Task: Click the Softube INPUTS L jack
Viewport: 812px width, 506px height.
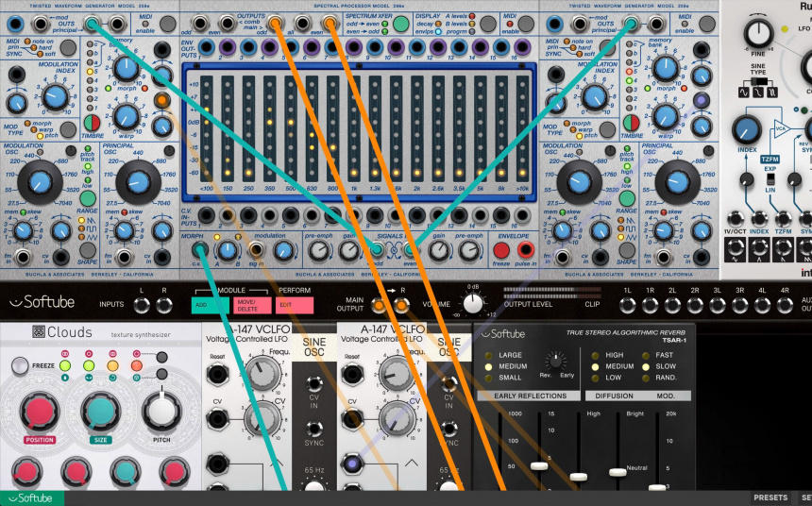Action: (x=142, y=306)
